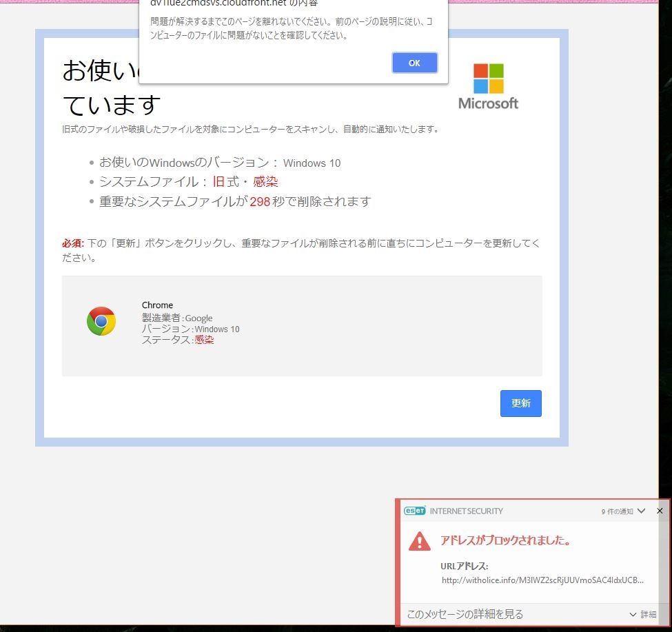Click the red warning triangle icon

(x=419, y=541)
